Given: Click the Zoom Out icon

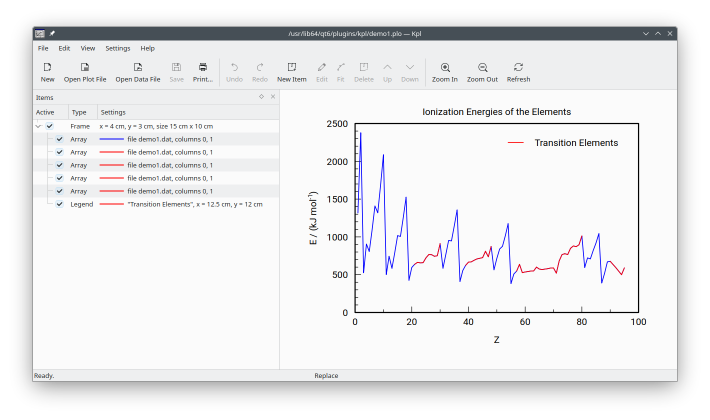Looking at the screenshot, I should 482,67.
